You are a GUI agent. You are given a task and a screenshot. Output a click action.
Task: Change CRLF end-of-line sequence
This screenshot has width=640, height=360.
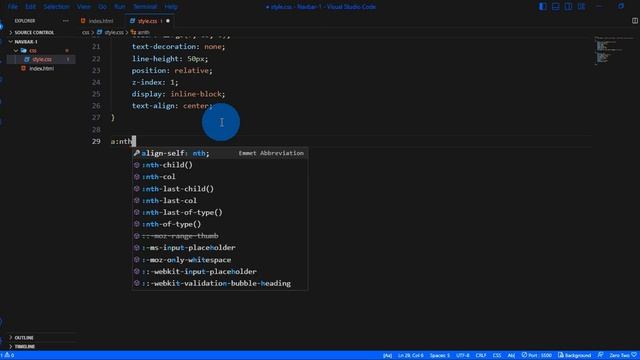point(481,356)
